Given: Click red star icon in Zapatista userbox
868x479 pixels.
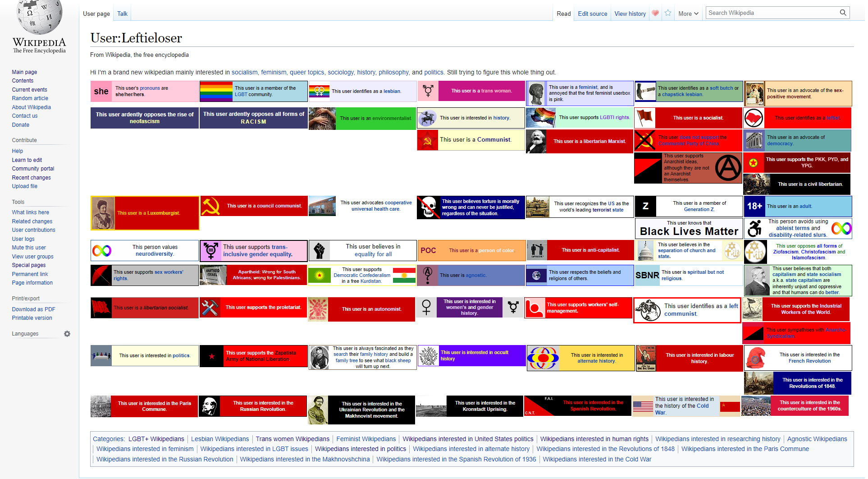Looking at the screenshot, I should pyautogui.click(x=212, y=356).
